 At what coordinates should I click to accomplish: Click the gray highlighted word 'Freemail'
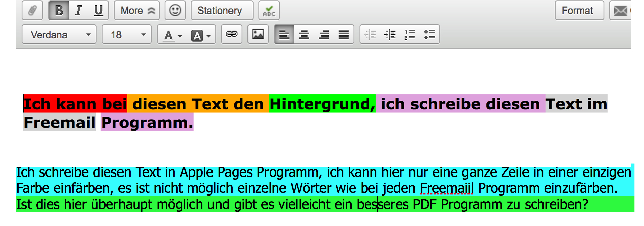pyautogui.click(x=60, y=122)
